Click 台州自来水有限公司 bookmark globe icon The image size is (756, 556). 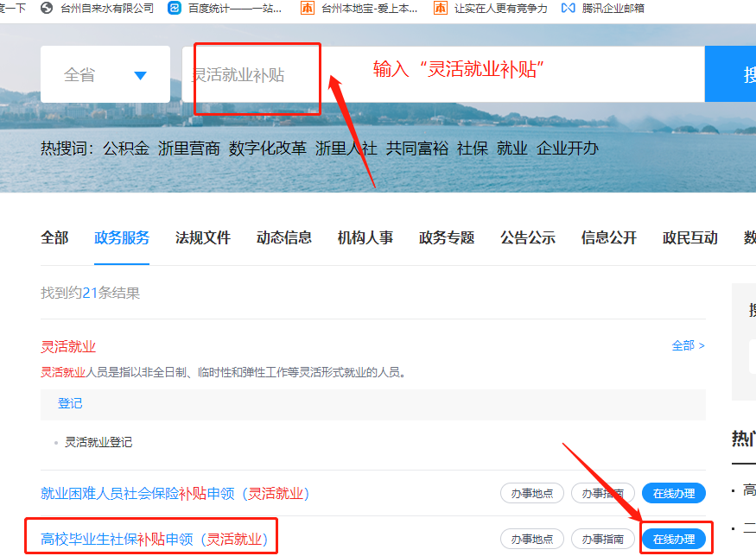[x=46, y=8]
